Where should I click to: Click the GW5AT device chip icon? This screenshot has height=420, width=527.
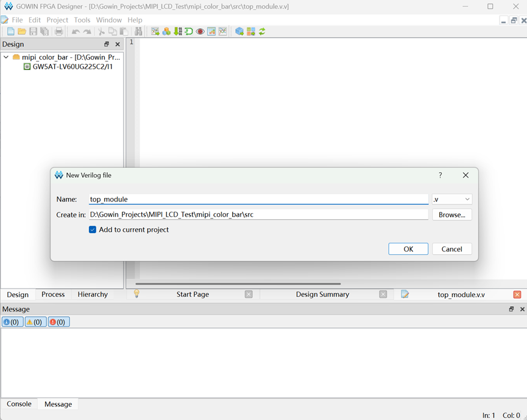pos(27,66)
